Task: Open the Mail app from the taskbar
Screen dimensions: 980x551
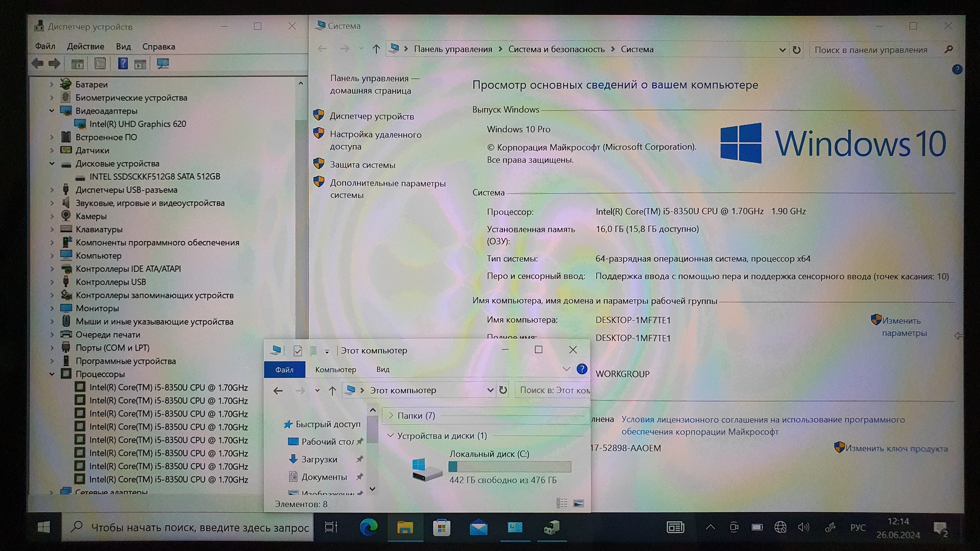Action: [478, 528]
